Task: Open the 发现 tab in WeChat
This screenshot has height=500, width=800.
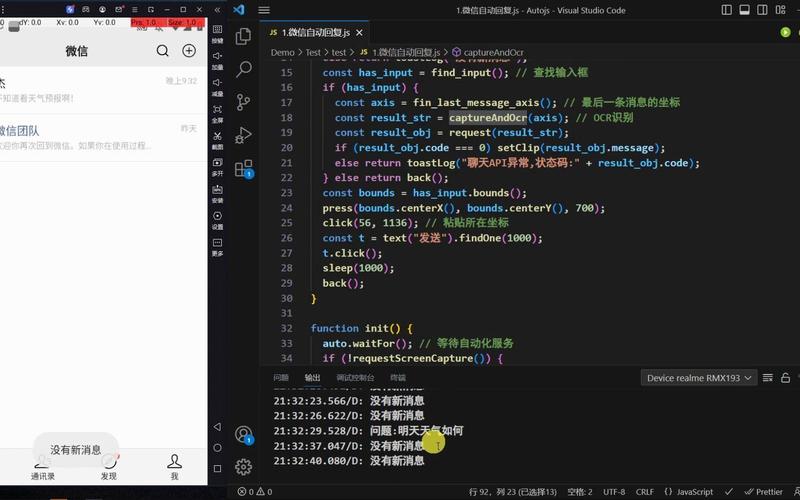Action: point(109,467)
